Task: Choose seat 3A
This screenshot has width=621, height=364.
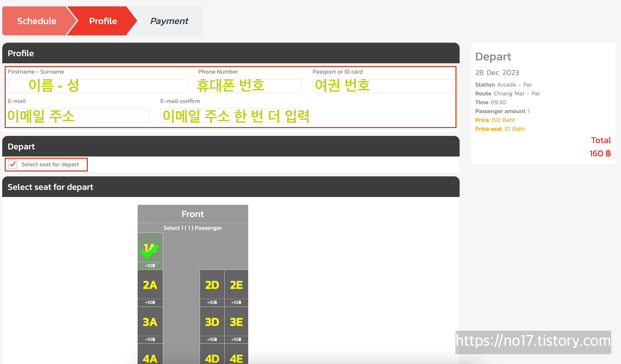Action: pos(150,325)
